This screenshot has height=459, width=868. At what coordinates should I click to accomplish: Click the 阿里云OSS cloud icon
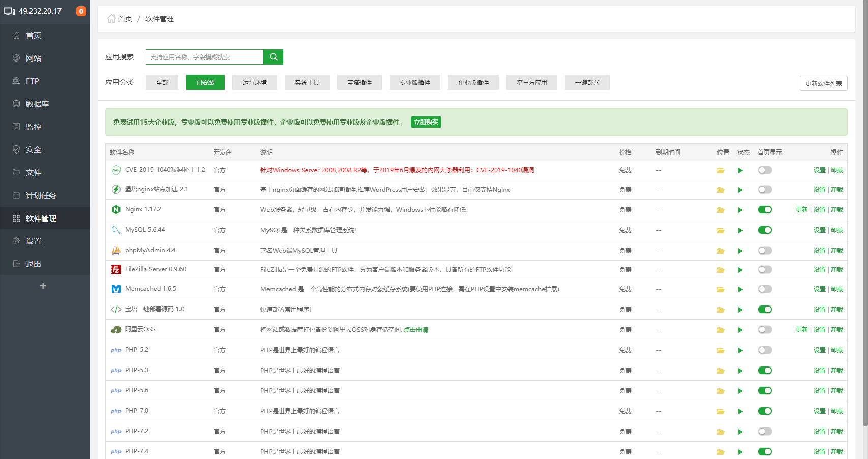[x=116, y=329]
